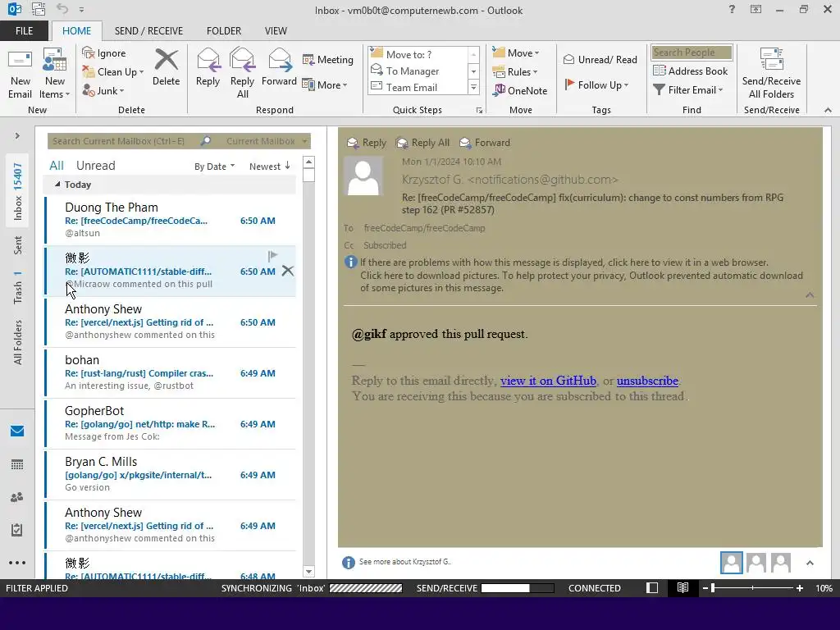This screenshot has height=630, width=840.
Task: Open the Clean Up dropdown
Action: (x=112, y=72)
